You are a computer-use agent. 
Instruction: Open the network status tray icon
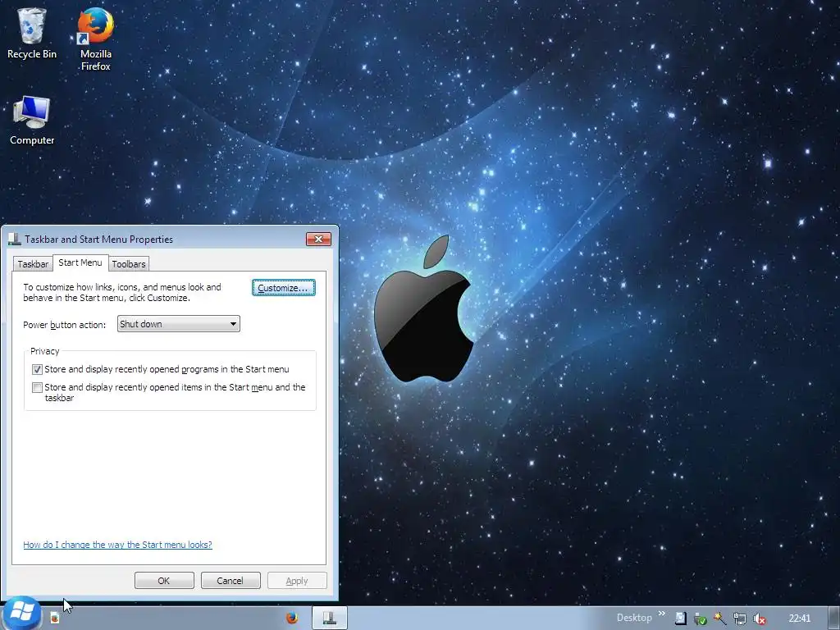tap(740, 619)
